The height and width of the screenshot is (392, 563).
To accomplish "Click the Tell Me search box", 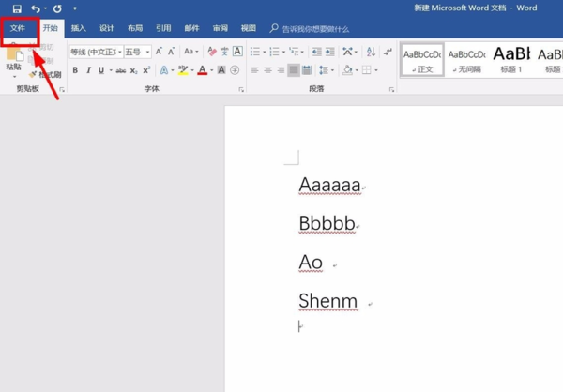I will point(310,29).
